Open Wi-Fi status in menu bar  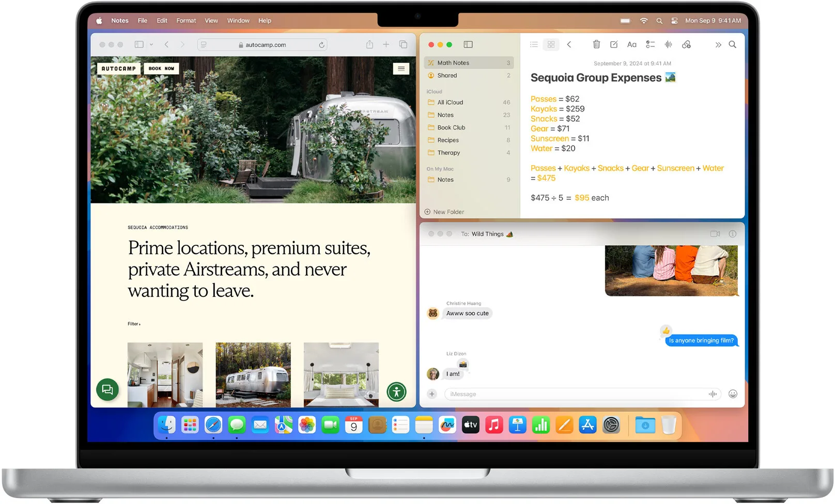(x=644, y=21)
